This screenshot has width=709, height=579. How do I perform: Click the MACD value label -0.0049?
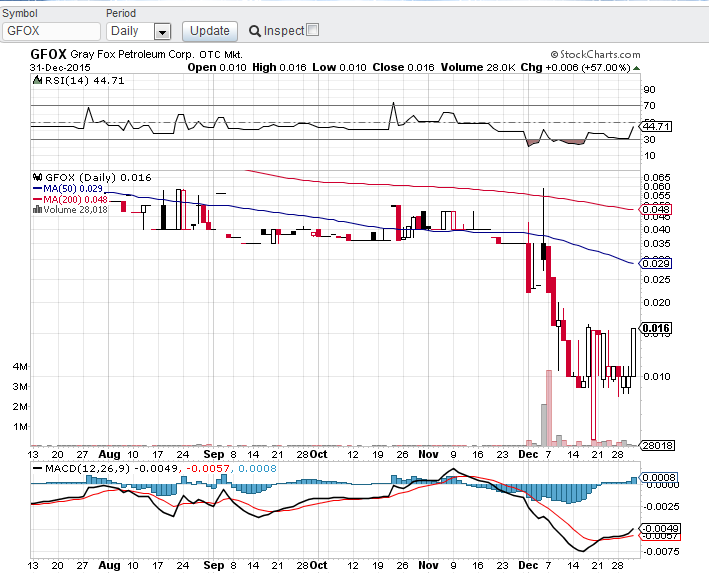pos(660,528)
